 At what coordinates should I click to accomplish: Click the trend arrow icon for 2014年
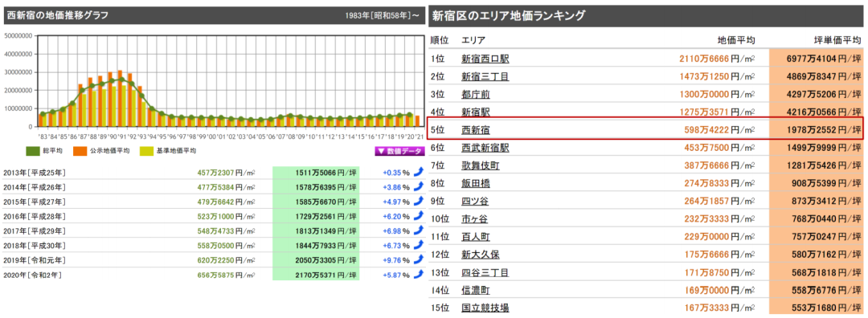coord(419,186)
